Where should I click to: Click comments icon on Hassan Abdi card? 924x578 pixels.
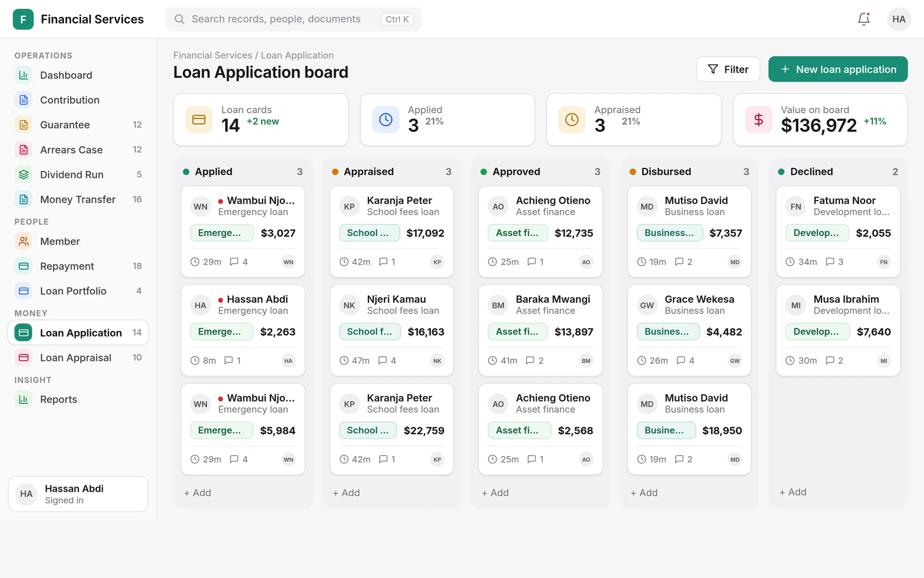[x=229, y=360]
